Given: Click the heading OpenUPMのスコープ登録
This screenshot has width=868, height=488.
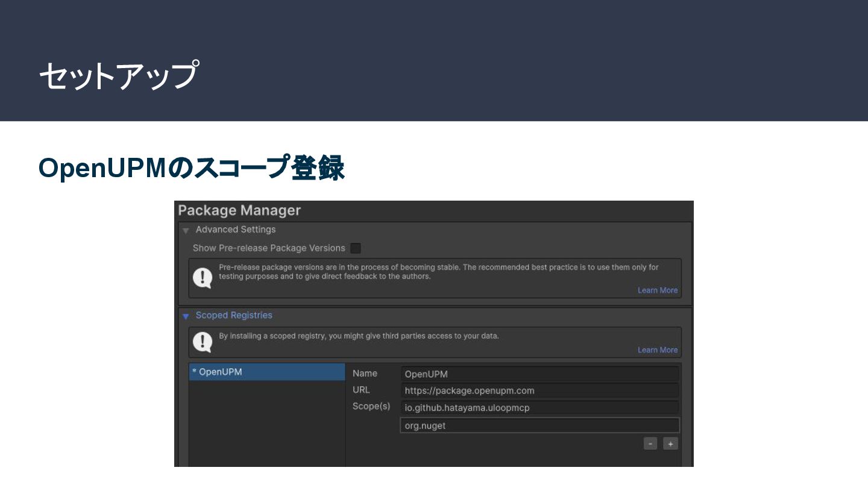Looking at the screenshot, I should [192, 167].
